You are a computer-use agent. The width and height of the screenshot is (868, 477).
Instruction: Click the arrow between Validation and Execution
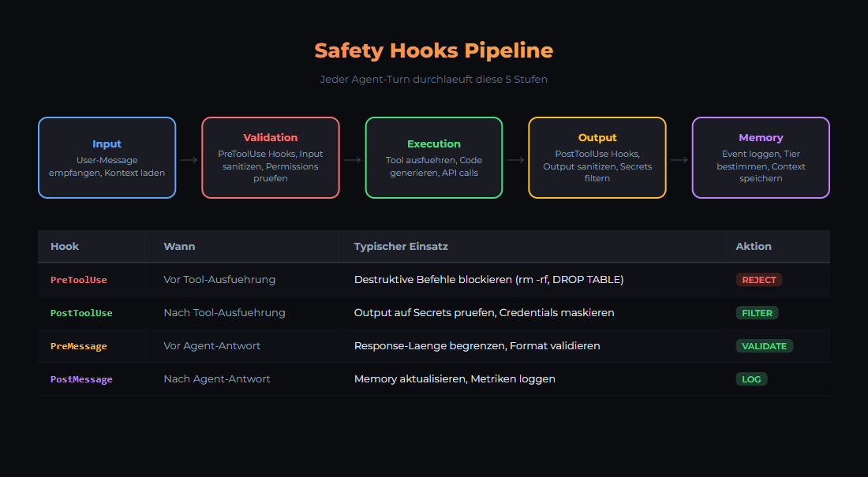click(x=353, y=160)
